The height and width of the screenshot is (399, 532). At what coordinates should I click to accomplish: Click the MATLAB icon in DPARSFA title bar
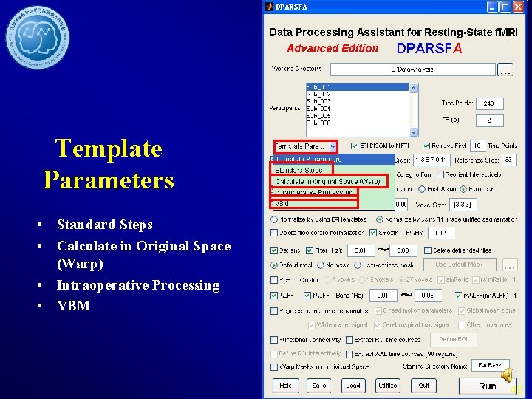(x=269, y=7)
